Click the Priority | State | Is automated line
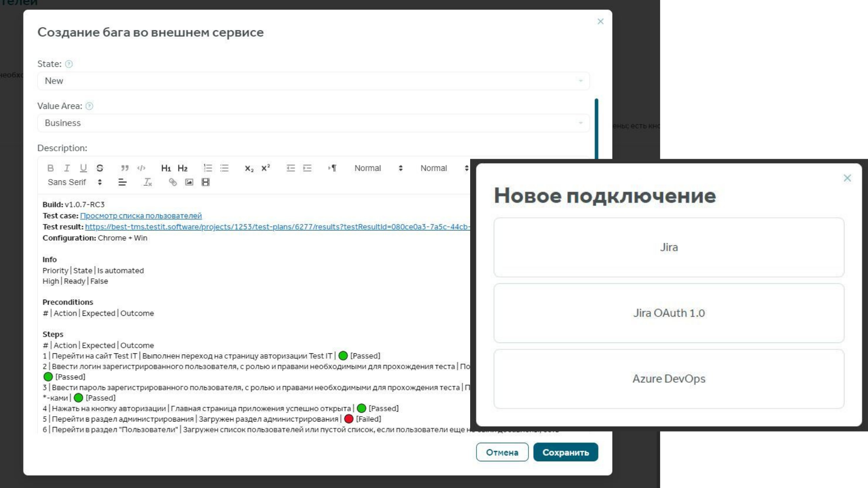The height and width of the screenshot is (488, 868). click(x=93, y=271)
